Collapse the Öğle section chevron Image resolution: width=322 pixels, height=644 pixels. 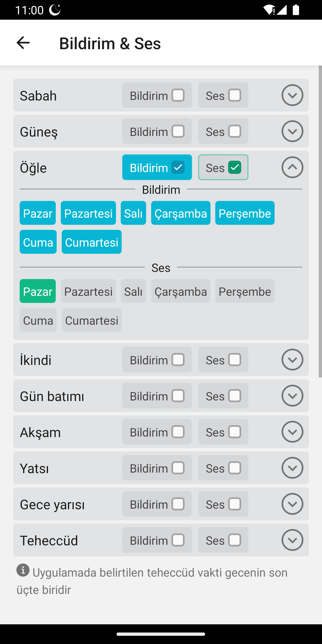292,167
